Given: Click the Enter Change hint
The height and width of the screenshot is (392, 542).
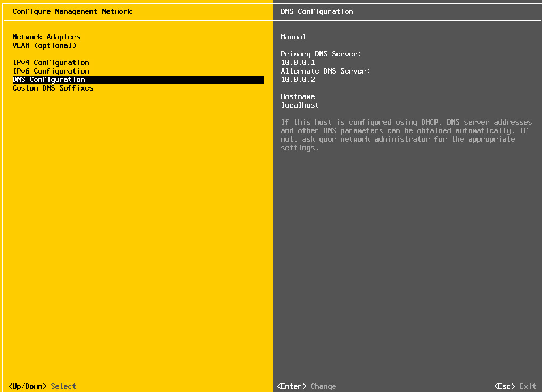Looking at the screenshot, I should click(307, 387).
